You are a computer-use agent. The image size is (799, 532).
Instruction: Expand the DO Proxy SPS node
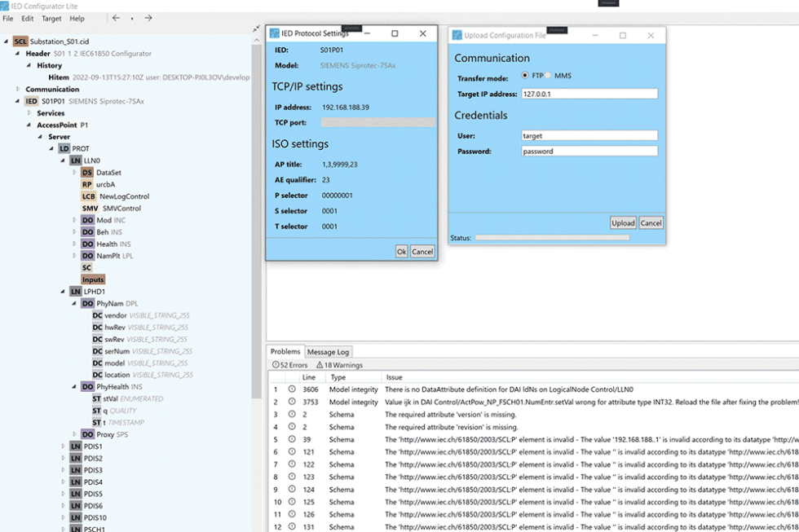tap(76, 434)
